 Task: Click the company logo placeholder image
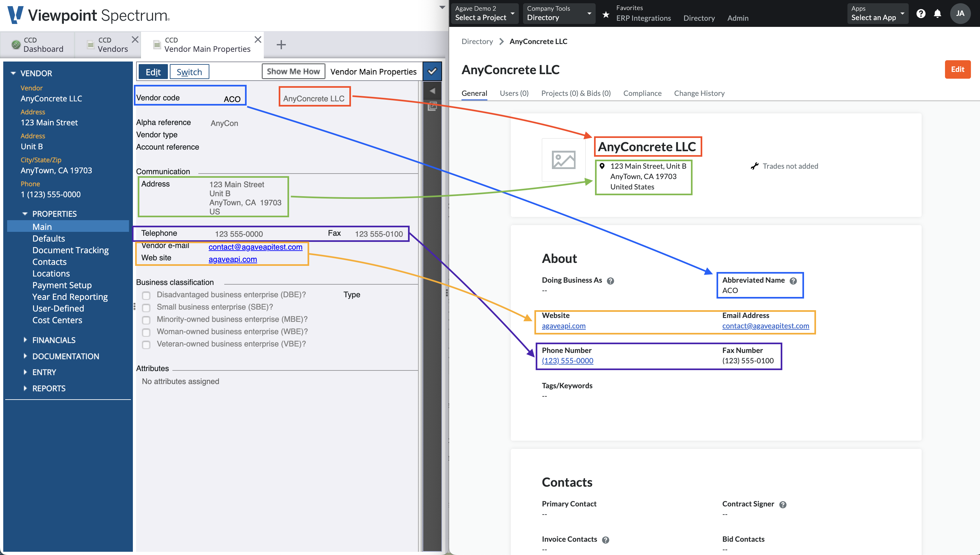pyautogui.click(x=563, y=160)
